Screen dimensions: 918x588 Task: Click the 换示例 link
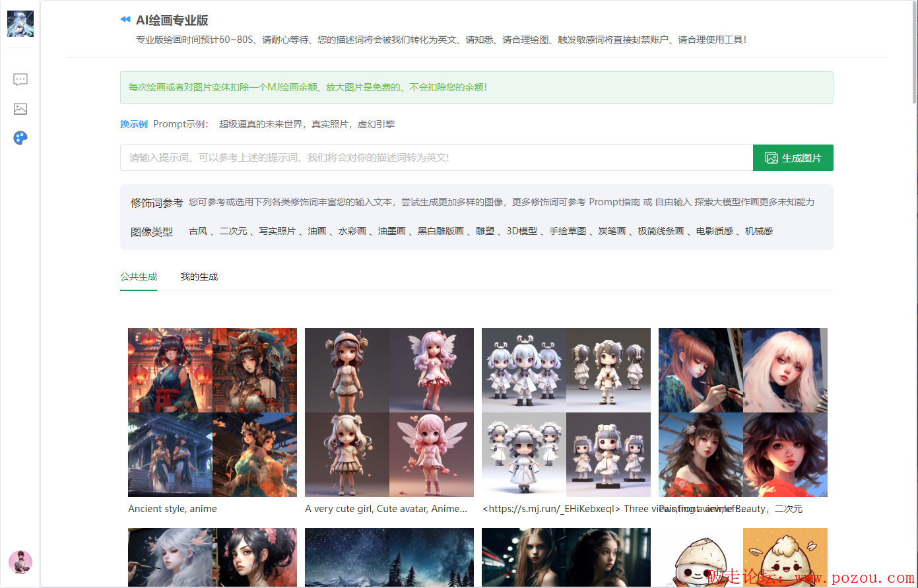tap(134, 124)
